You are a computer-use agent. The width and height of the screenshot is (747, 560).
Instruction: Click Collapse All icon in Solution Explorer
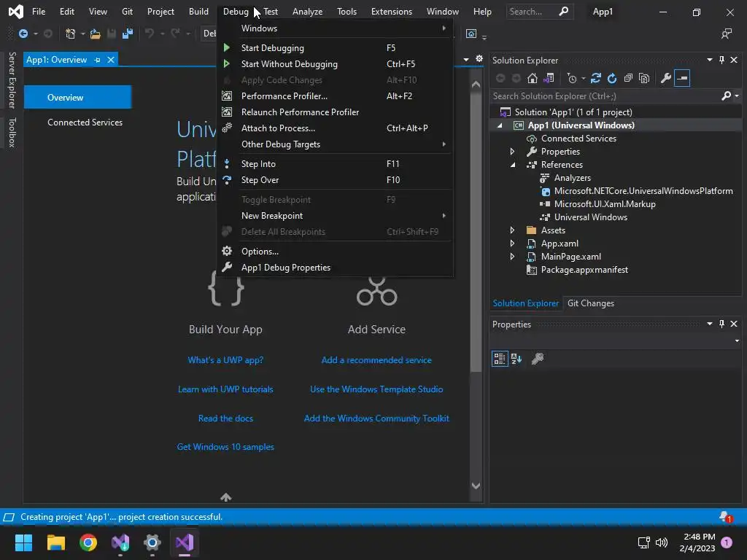click(x=628, y=78)
